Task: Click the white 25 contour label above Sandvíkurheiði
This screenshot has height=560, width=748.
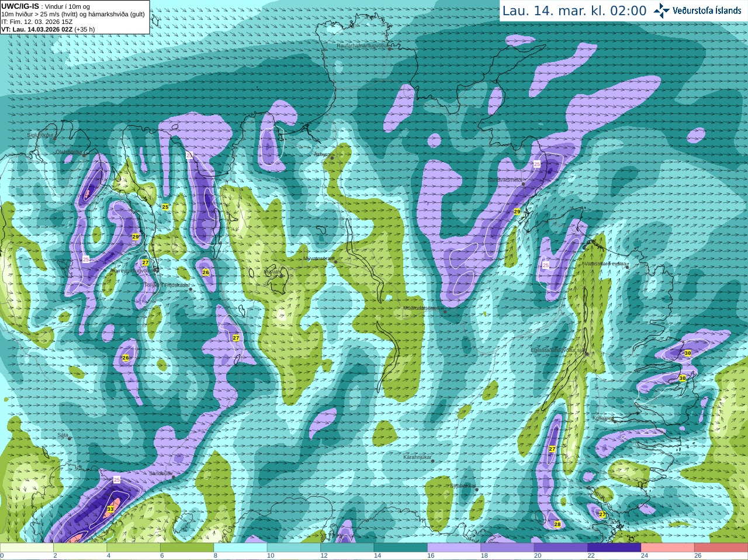Action: click(537, 164)
